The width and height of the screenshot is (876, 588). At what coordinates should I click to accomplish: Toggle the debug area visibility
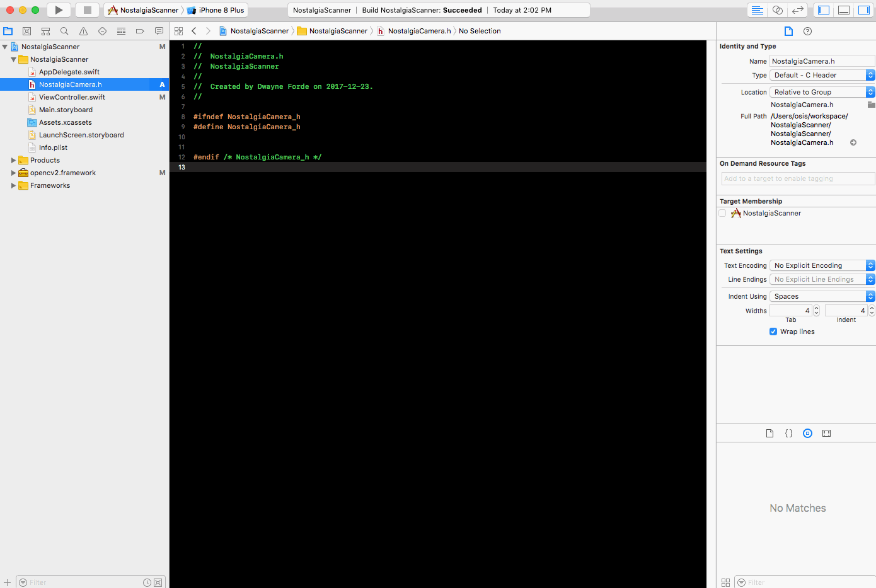click(x=844, y=10)
